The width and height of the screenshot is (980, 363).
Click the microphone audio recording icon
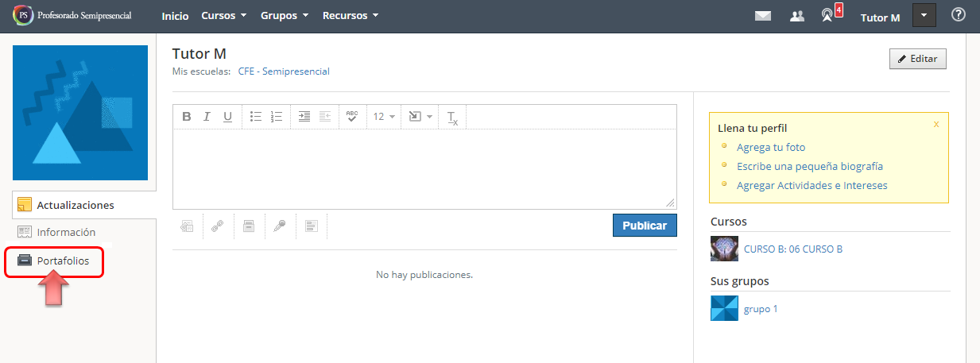coord(281,226)
